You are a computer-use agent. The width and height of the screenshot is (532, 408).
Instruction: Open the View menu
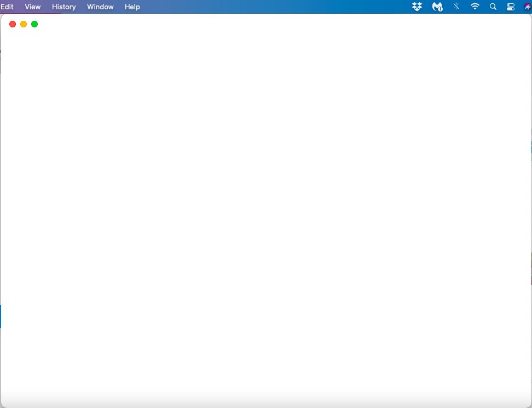(33, 7)
